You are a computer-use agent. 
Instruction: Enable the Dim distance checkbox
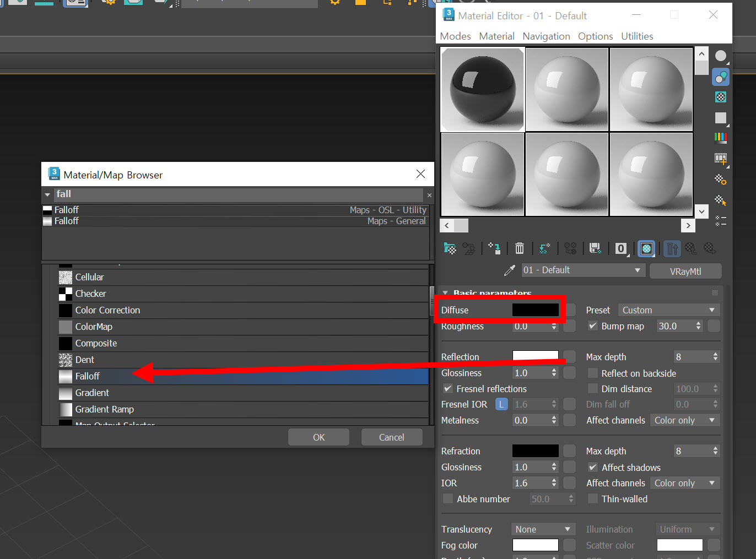593,389
